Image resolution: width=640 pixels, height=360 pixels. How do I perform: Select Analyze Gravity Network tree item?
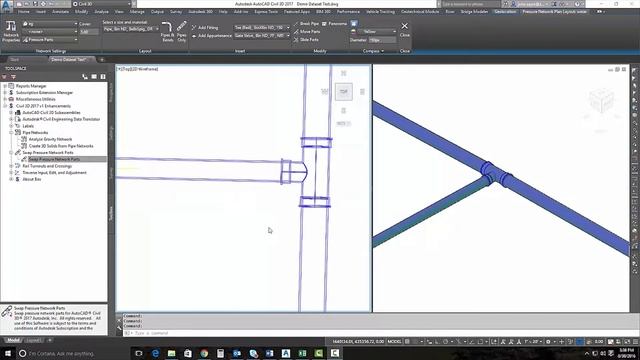tap(50, 139)
